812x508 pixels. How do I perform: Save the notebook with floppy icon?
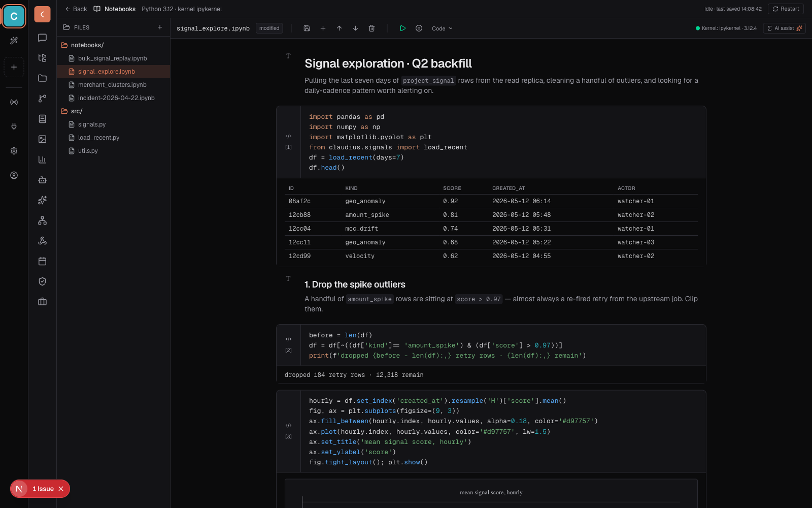307,28
